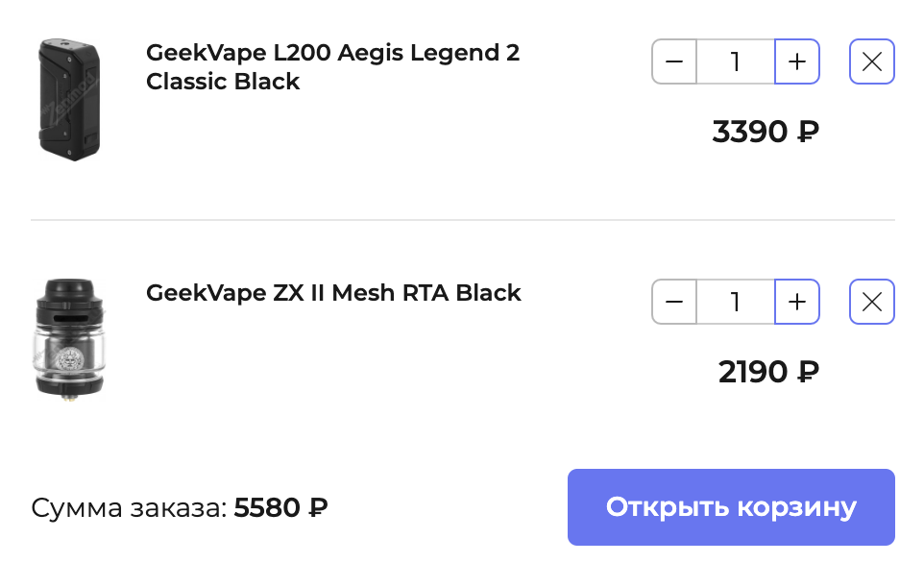Click the ZX II Mesh RTA quantity field

point(736,303)
